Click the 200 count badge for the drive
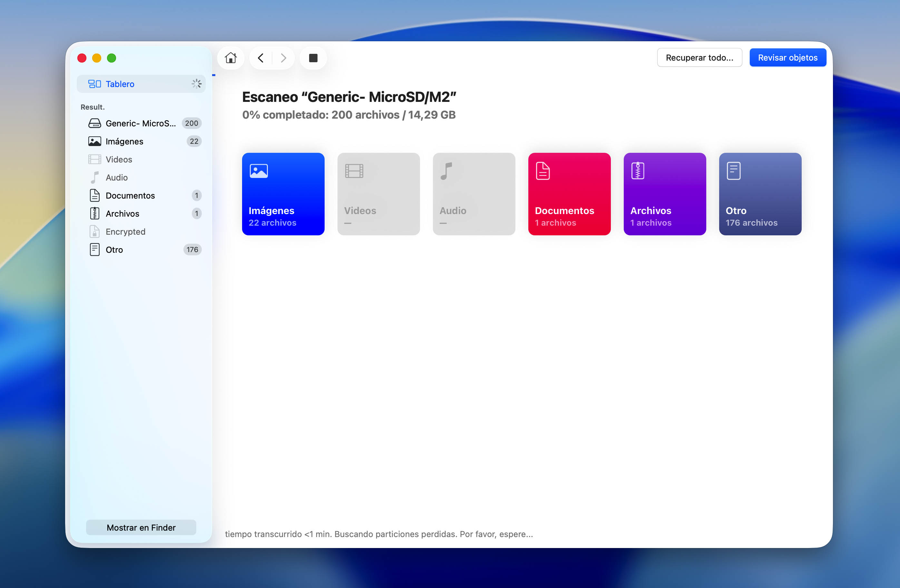The height and width of the screenshot is (588, 900). [191, 123]
